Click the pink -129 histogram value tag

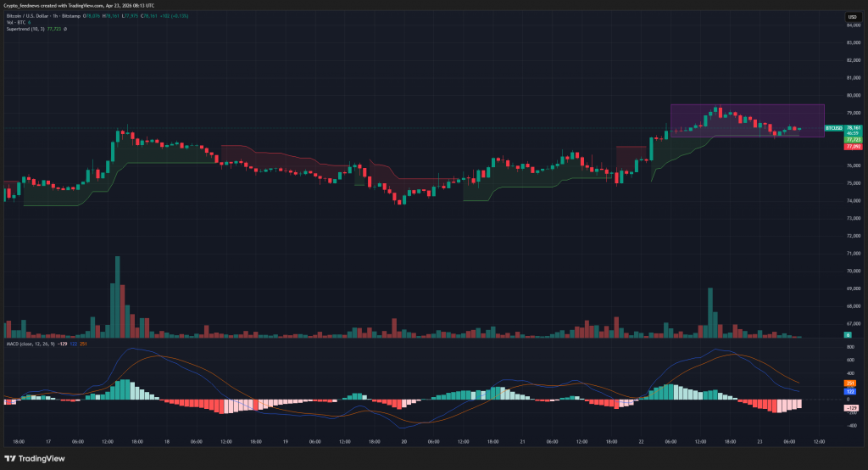tap(850, 408)
